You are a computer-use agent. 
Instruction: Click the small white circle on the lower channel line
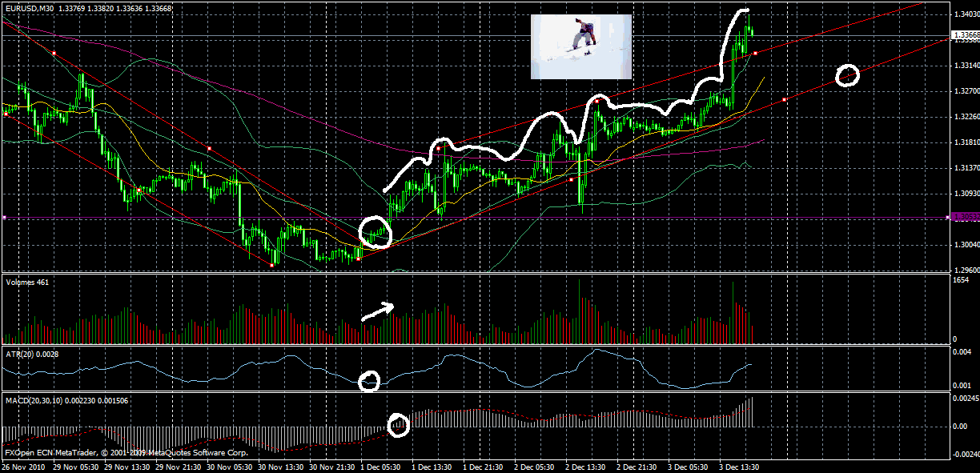click(x=849, y=74)
